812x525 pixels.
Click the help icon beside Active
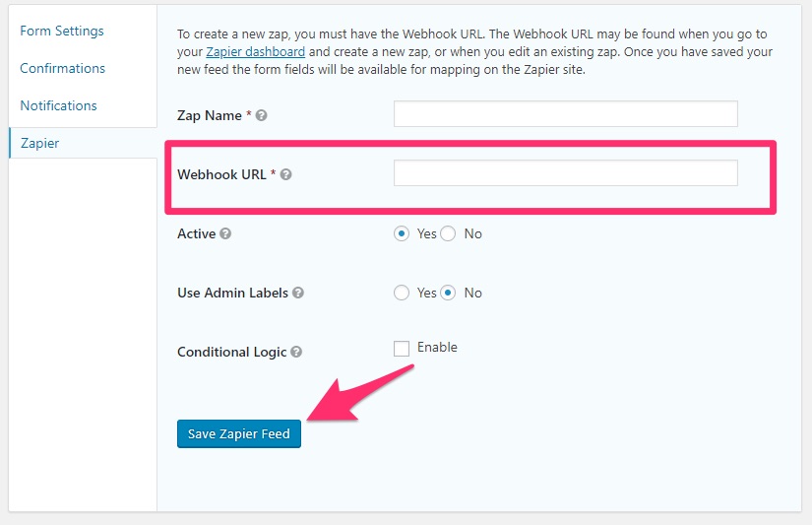[225, 233]
